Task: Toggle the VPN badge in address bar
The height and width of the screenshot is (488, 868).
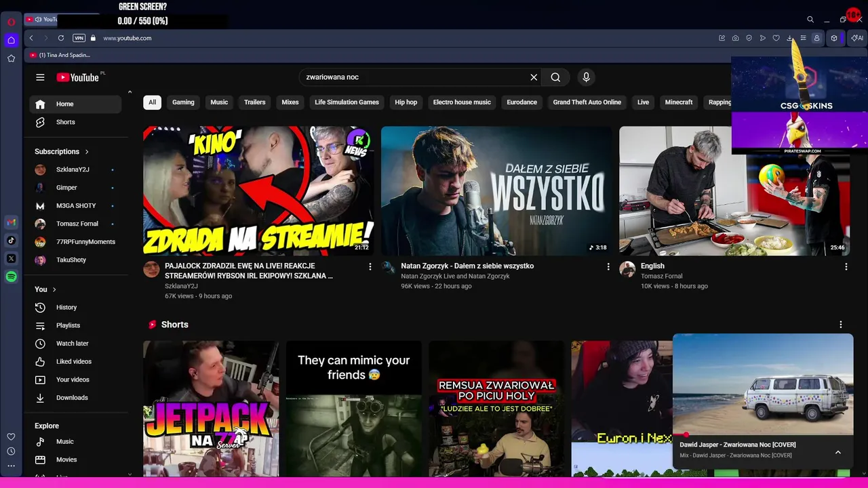Action: pos(79,38)
